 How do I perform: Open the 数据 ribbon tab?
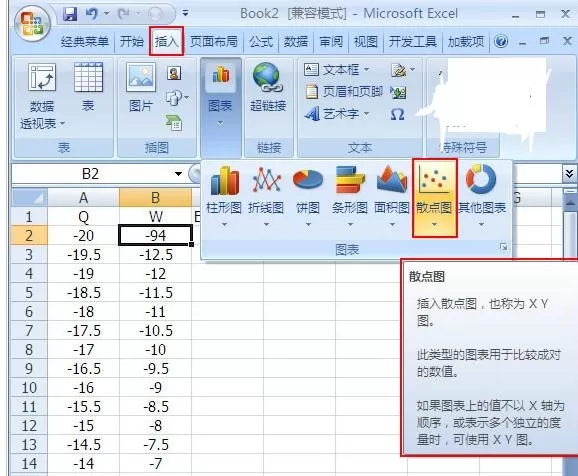(x=296, y=41)
